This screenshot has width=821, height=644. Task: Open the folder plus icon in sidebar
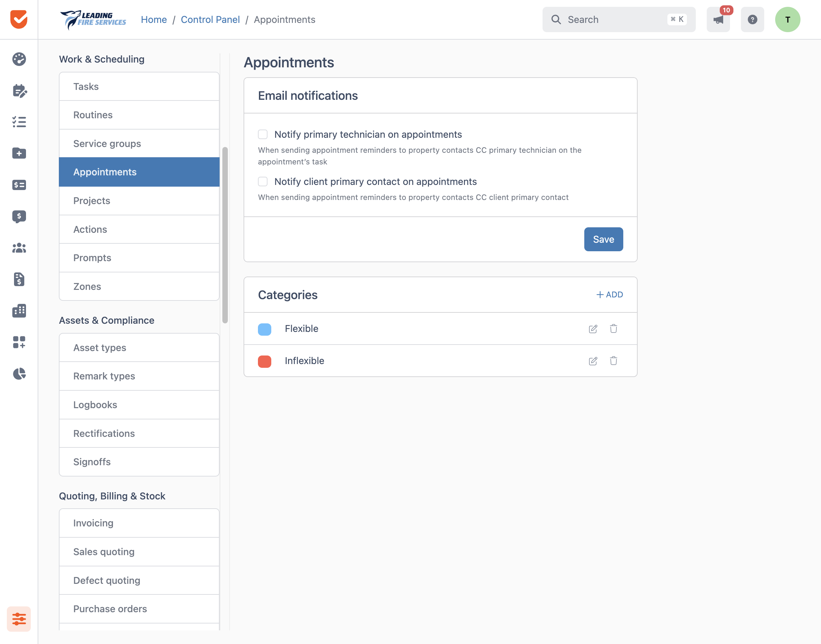tap(19, 153)
